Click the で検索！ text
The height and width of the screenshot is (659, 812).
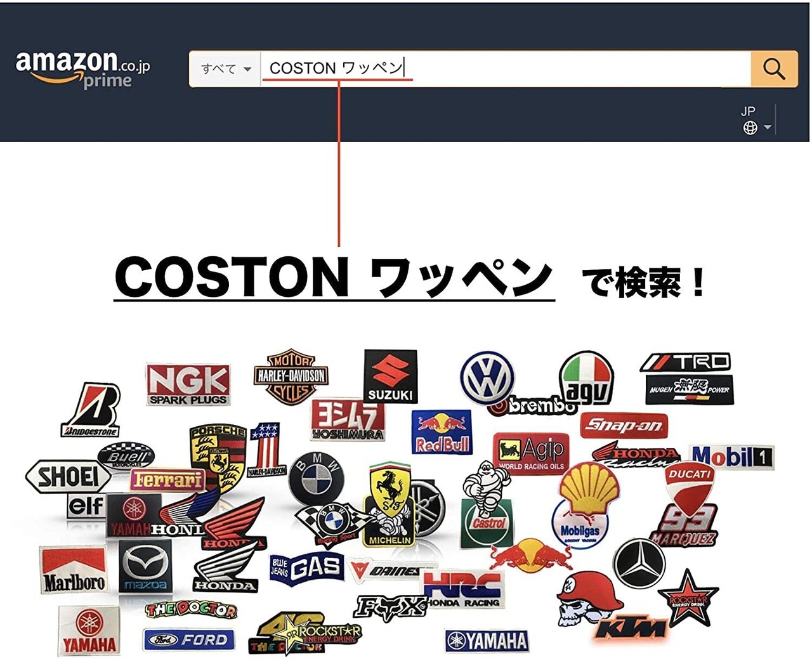643,282
